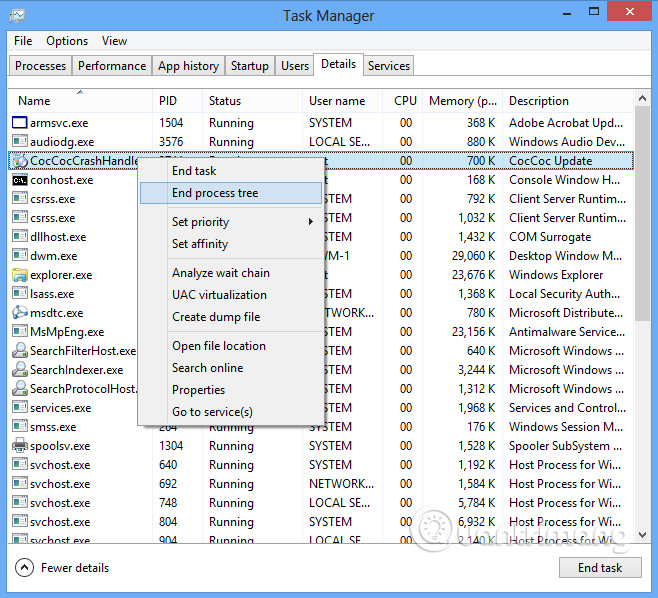Click the 23,156 K memory value
The width and height of the screenshot is (658, 598).
473,332
